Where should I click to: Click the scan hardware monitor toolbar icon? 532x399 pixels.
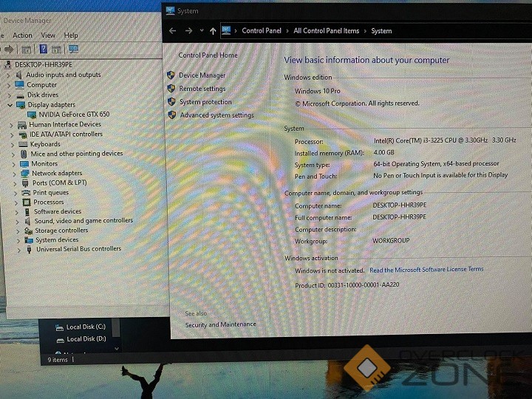73,50
